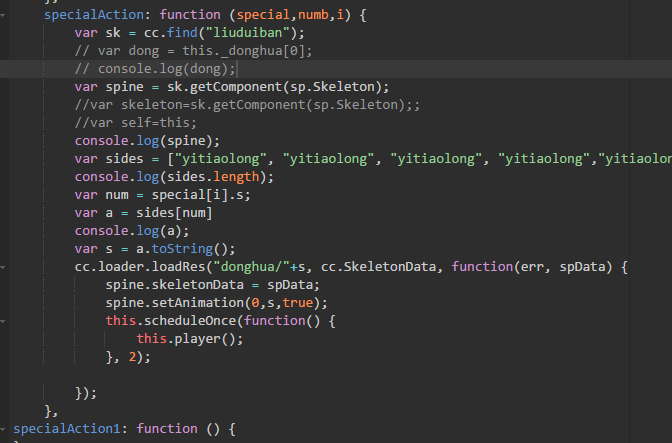Click the comment '//var self=this;'
This screenshot has width=672, height=443.
tap(135, 123)
